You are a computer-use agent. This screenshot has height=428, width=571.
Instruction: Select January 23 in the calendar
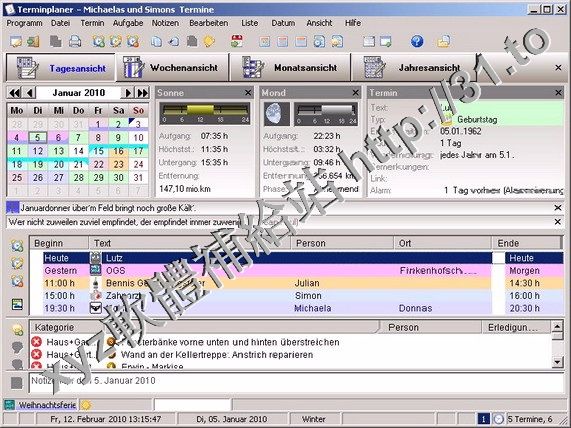[118, 164]
